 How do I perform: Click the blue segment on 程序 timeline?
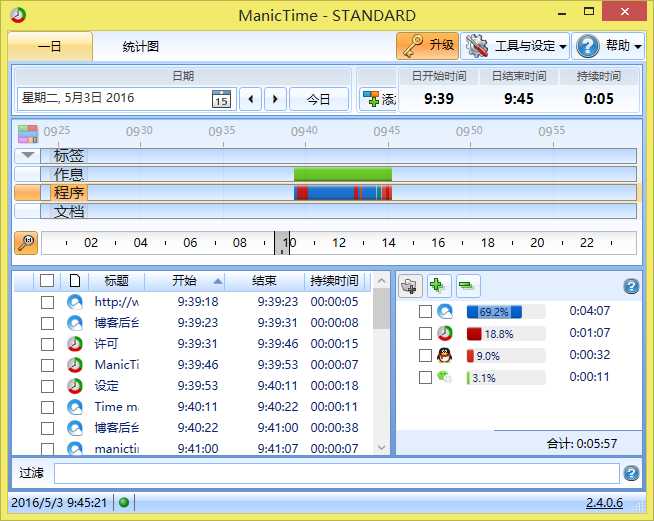(330, 193)
